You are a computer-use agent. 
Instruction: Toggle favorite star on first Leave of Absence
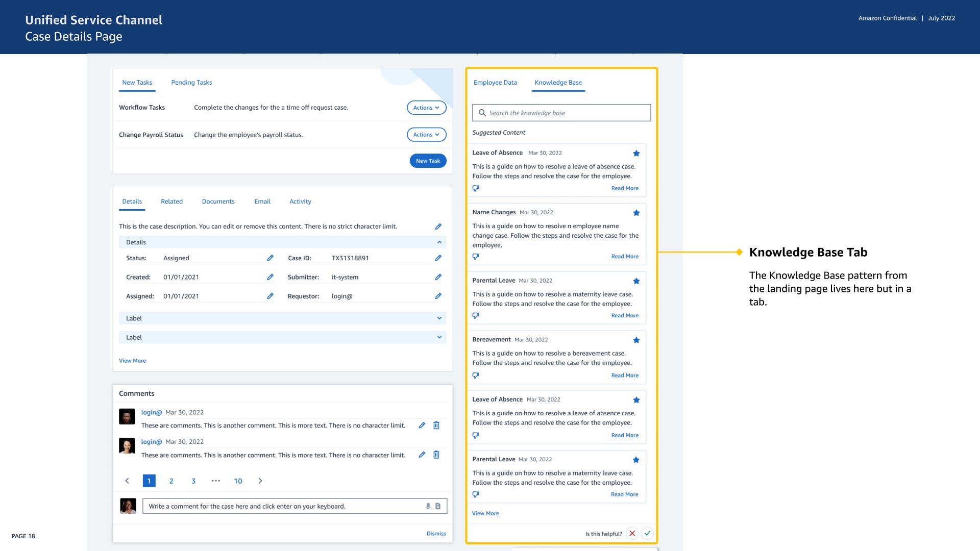(x=636, y=154)
